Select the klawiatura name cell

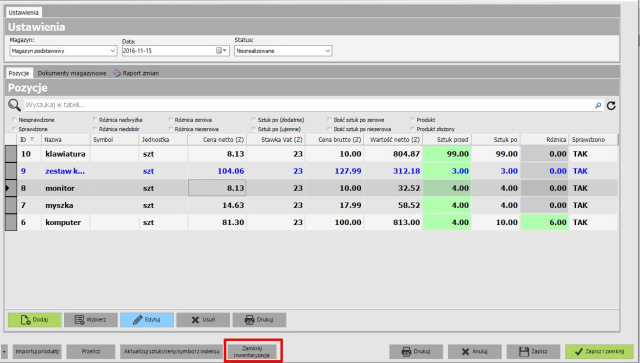66,154
